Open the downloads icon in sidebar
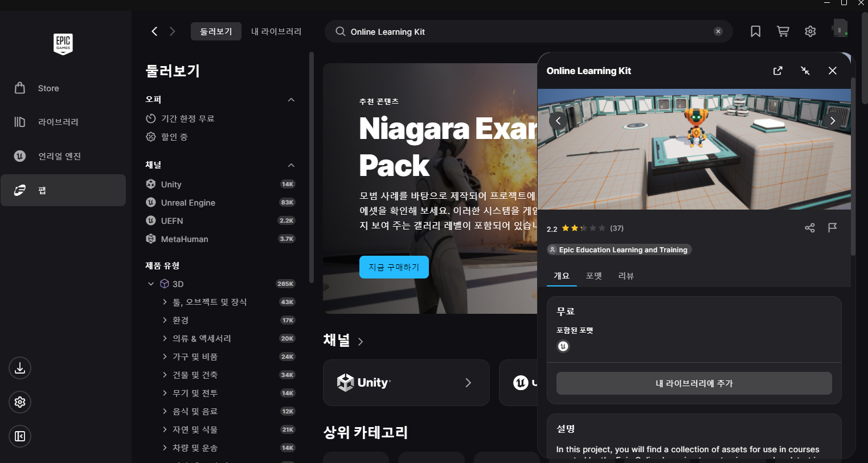 tap(20, 368)
